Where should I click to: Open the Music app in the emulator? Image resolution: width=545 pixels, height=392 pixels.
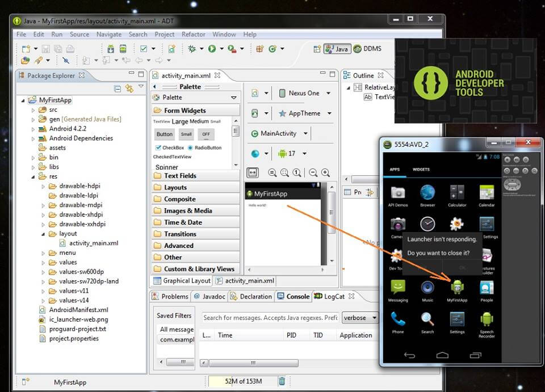click(427, 290)
